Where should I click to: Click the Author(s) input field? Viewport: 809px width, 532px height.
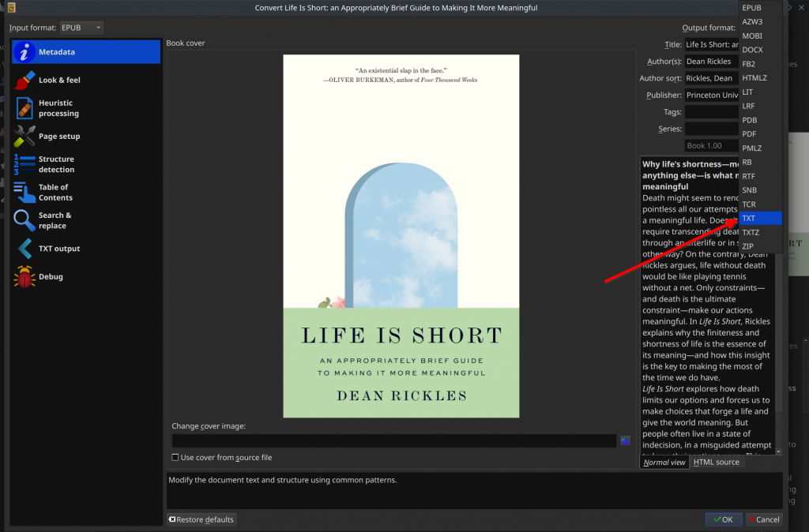pos(712,62)
